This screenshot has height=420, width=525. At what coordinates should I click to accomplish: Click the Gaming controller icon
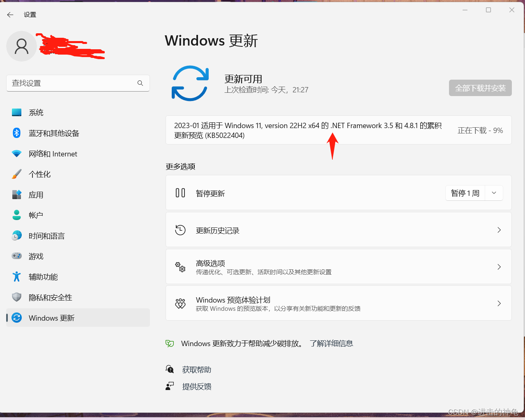tap(16, 256)
